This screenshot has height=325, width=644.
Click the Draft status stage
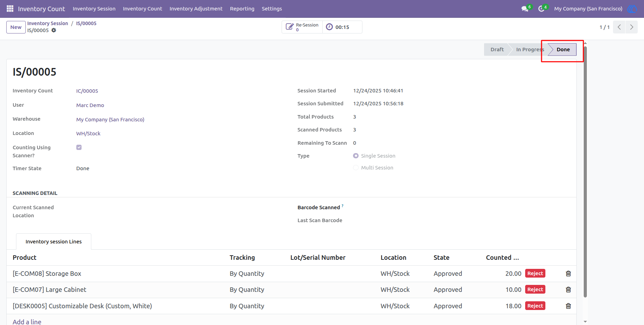[497, 50]
